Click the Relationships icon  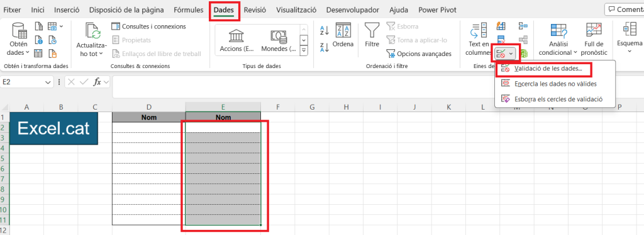coord(523,40)
